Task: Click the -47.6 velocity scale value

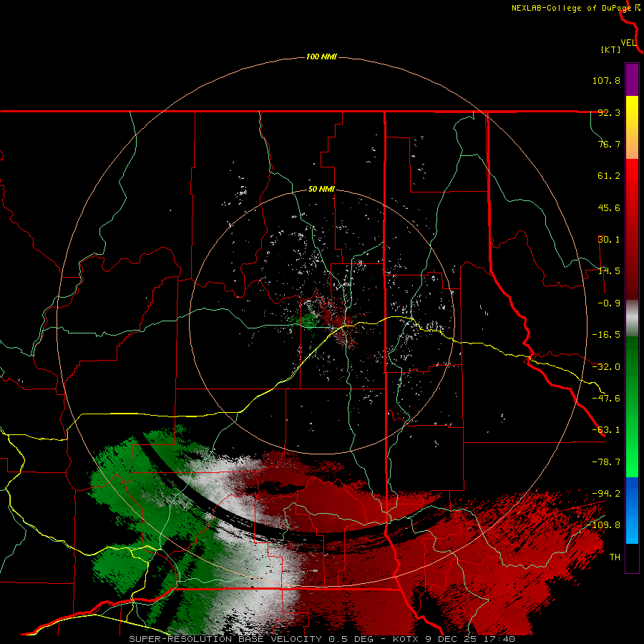Action: click(606, 399)
